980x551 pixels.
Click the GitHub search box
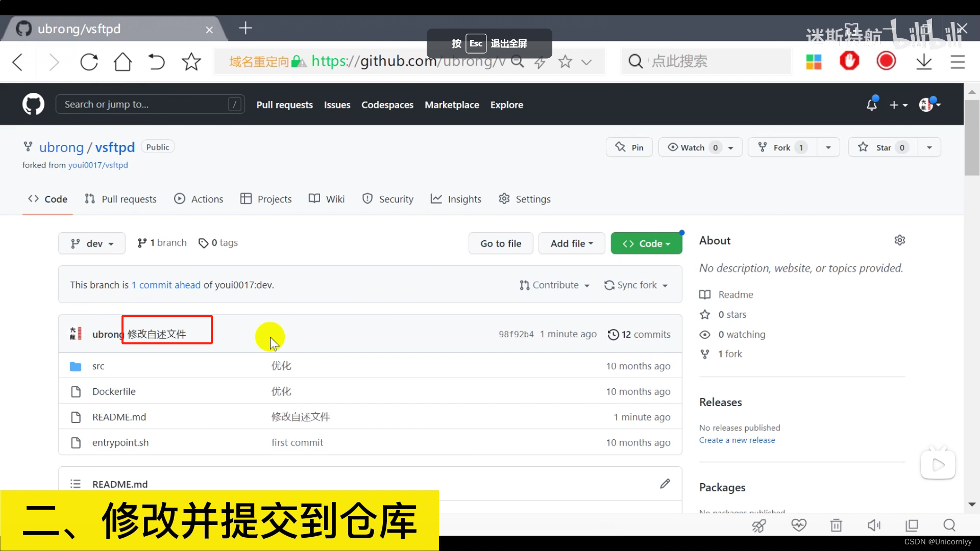click(150, 104)
